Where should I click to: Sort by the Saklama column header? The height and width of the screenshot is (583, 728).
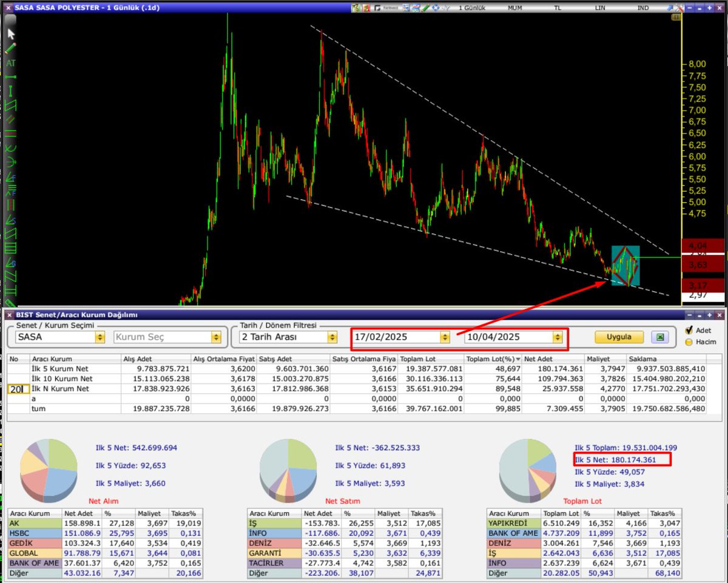667,359
